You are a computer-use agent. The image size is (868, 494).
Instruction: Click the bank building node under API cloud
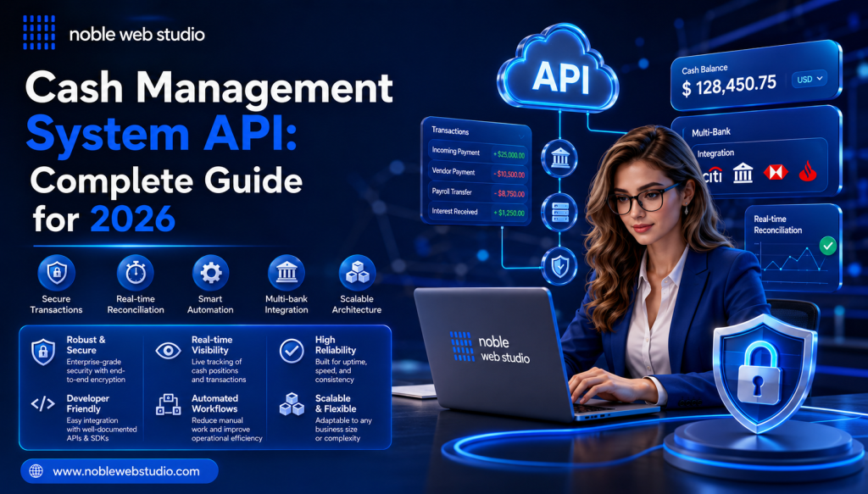tap(559, 158)
